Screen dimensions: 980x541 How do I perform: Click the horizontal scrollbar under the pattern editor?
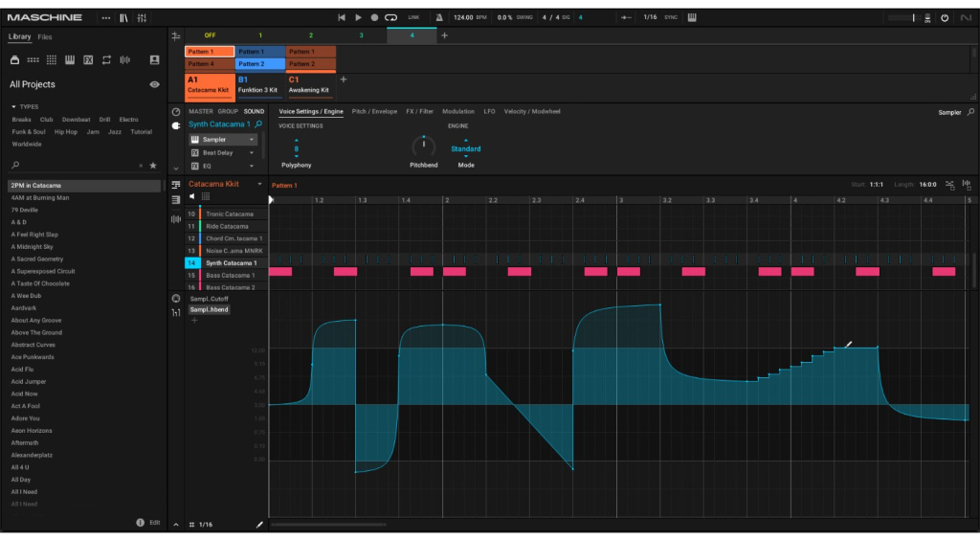(x=329, y=525)
